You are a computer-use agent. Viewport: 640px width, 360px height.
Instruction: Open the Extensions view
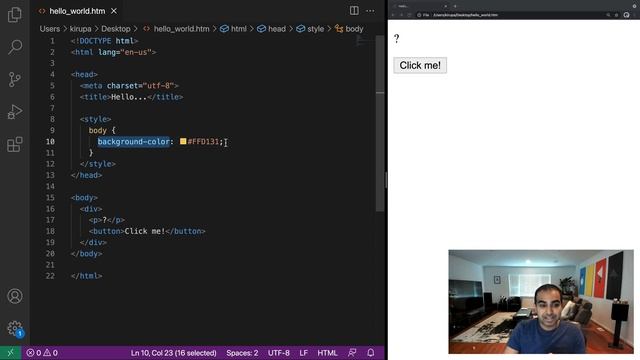(x=15, y=144)
